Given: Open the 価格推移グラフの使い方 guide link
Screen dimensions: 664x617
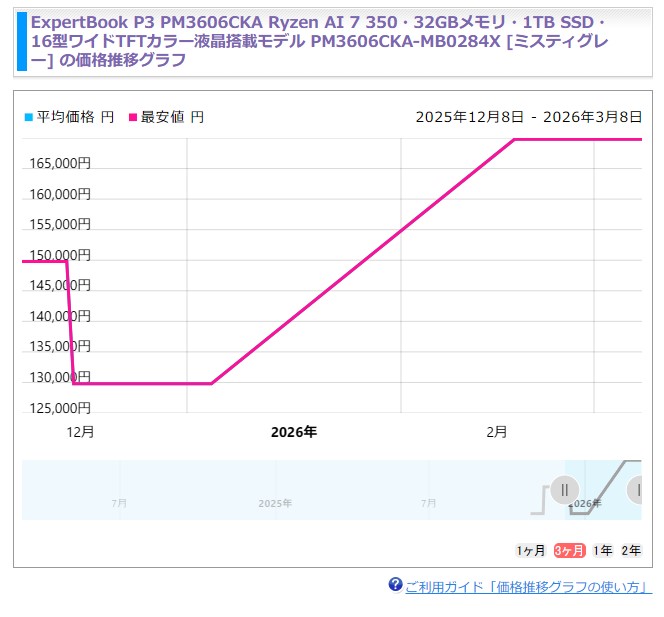Looking at the screenshot, I should [x=528, y=587].
